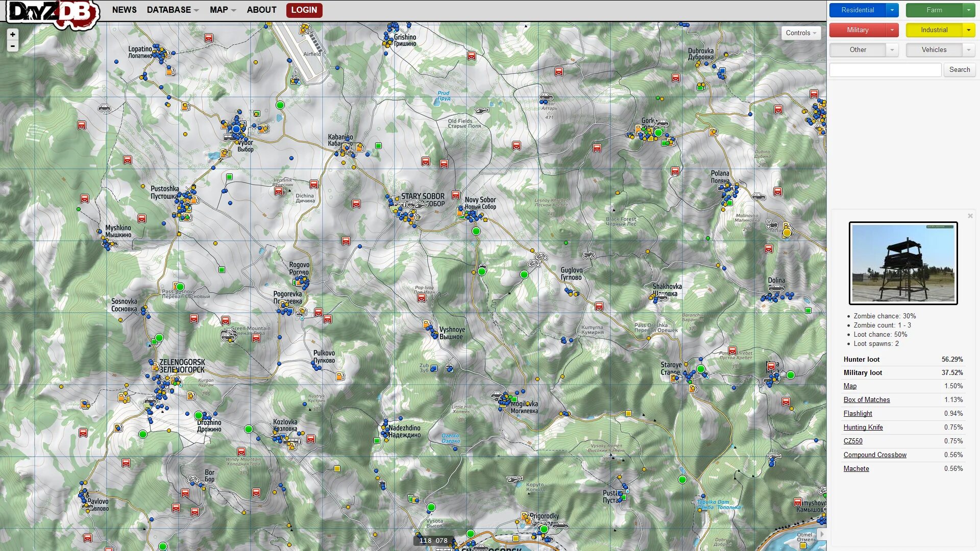Viewport: 980px width, 551px height.
Task: Click the deer stand marker at Pop Ivan
Action: coord(422,298)
